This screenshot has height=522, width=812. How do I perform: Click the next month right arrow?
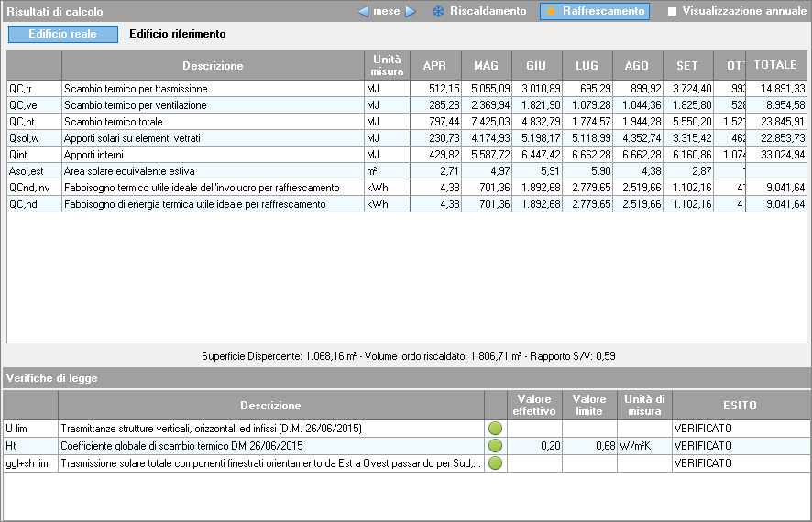point(411,12)
